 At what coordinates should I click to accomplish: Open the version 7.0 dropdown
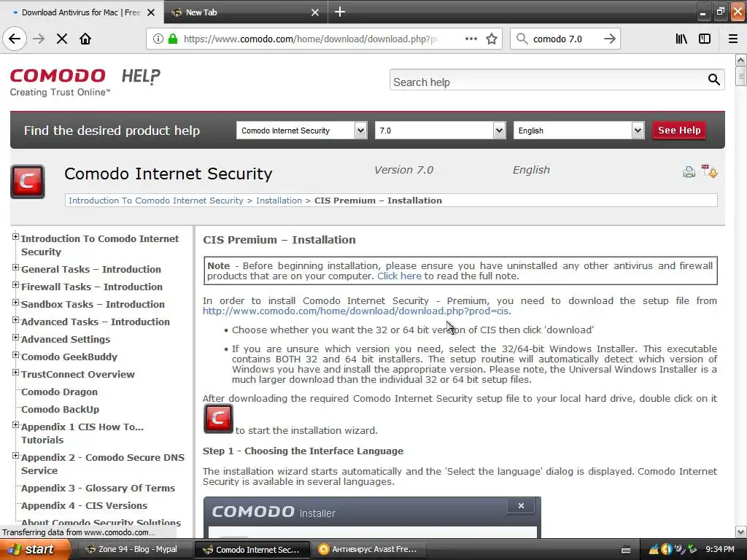pyautogui.click(x=440, y=131)
